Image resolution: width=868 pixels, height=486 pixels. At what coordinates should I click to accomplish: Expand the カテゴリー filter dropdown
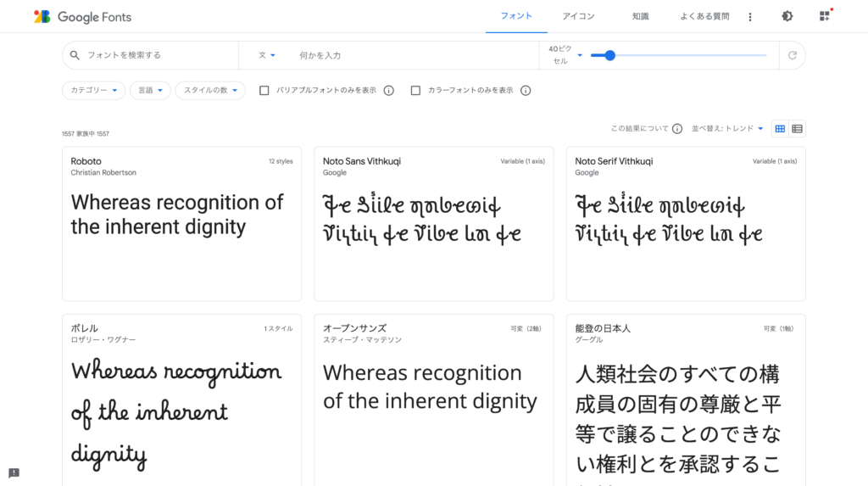click(93, 91)
